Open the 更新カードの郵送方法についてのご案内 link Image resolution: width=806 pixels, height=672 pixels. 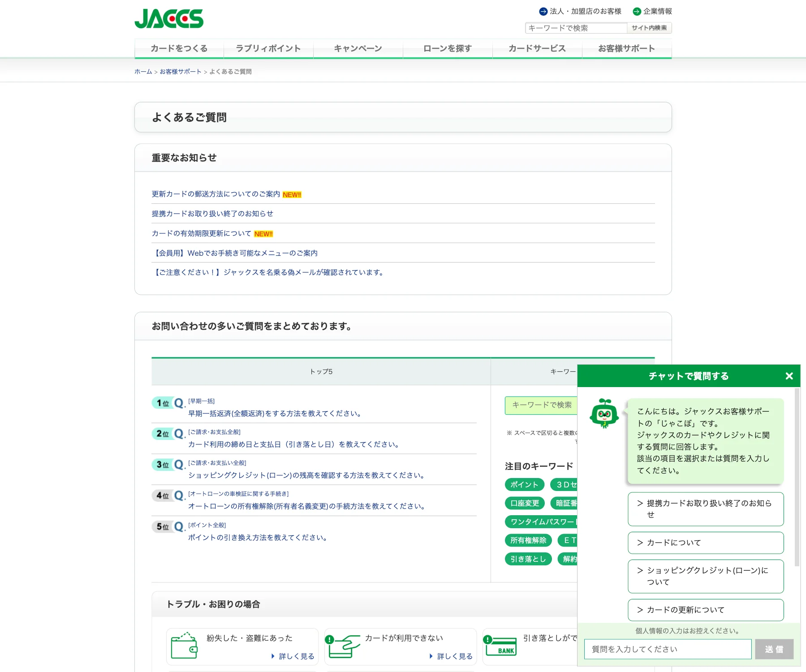pos(216,194)
